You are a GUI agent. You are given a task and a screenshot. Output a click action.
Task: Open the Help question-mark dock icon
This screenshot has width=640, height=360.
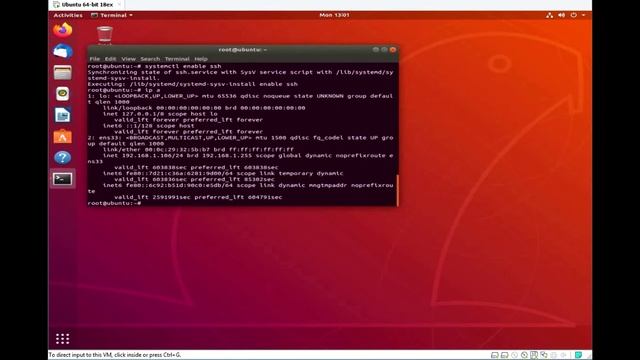pos(62,158)
